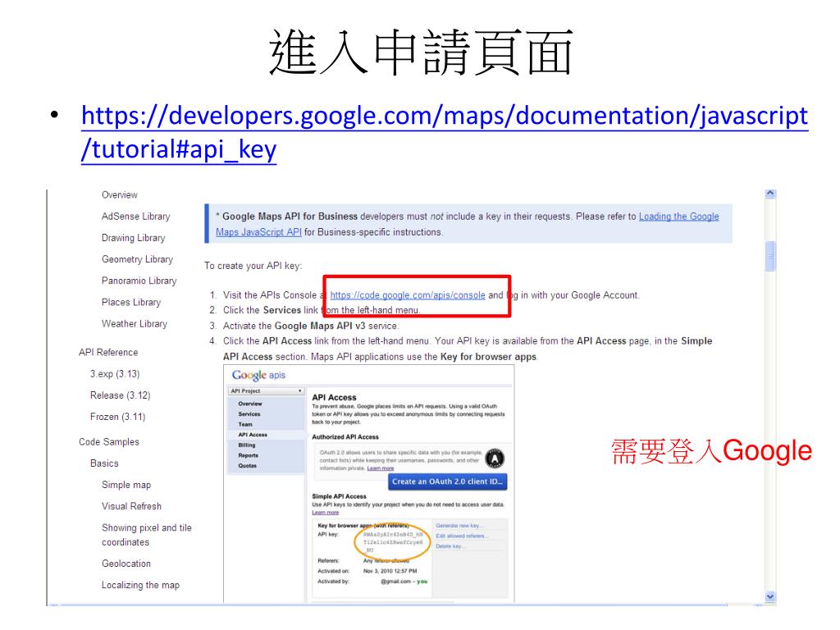Viewport: 840px width, 630px height.
Task: Click the scrollbar down arrow
Action: tap(770, 596)
